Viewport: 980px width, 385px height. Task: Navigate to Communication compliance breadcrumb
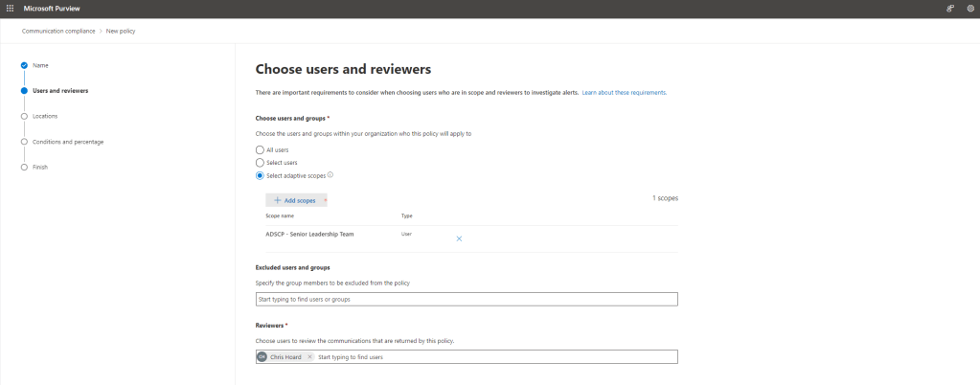[x=58, y=31]
